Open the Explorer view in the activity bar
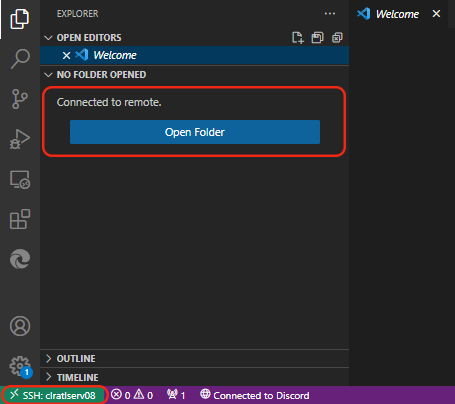This screenshot has width=455, height=404. (20, 19)
